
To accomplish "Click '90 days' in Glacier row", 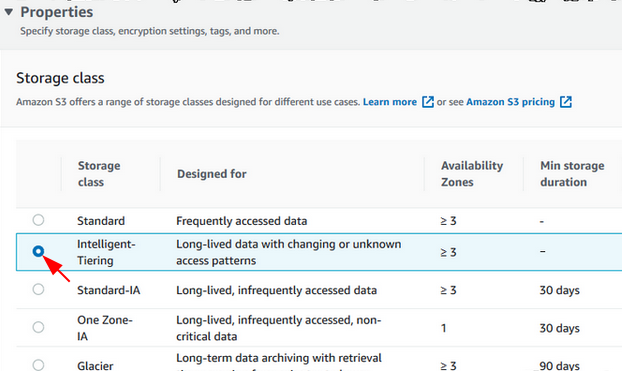I will tap(560, 366).
